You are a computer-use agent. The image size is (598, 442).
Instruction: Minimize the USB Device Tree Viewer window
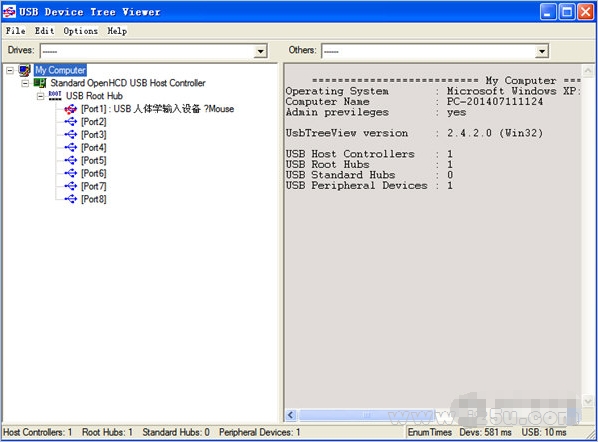click(548, 12)
